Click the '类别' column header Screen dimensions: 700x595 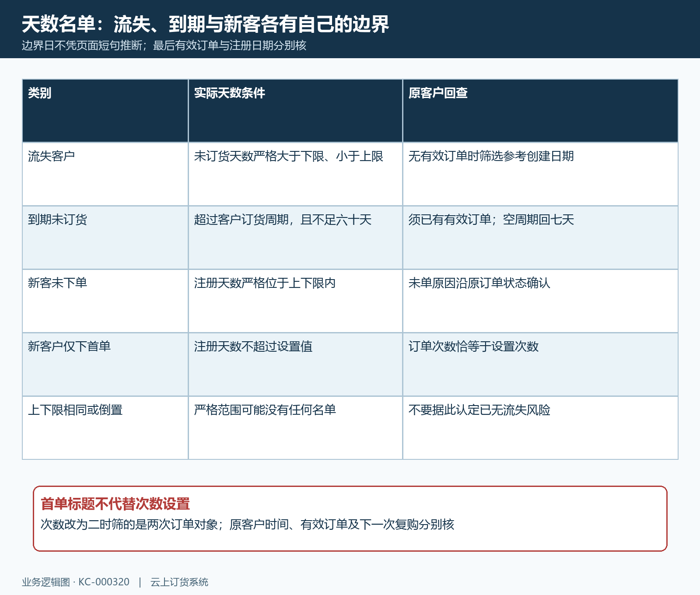(x=105, y=111)
